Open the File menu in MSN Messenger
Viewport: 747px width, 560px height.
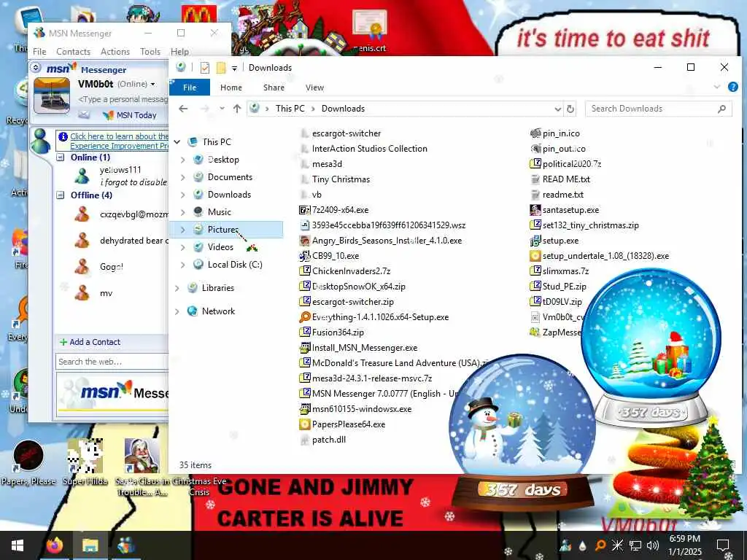click(39, 52)
